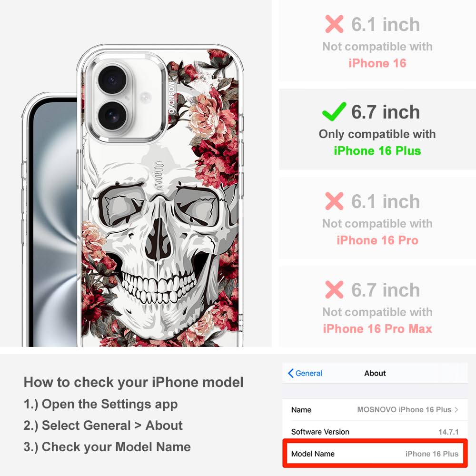Click the red X next to iPhone 16
476x476 pixels.
click(x=334, y=24)
